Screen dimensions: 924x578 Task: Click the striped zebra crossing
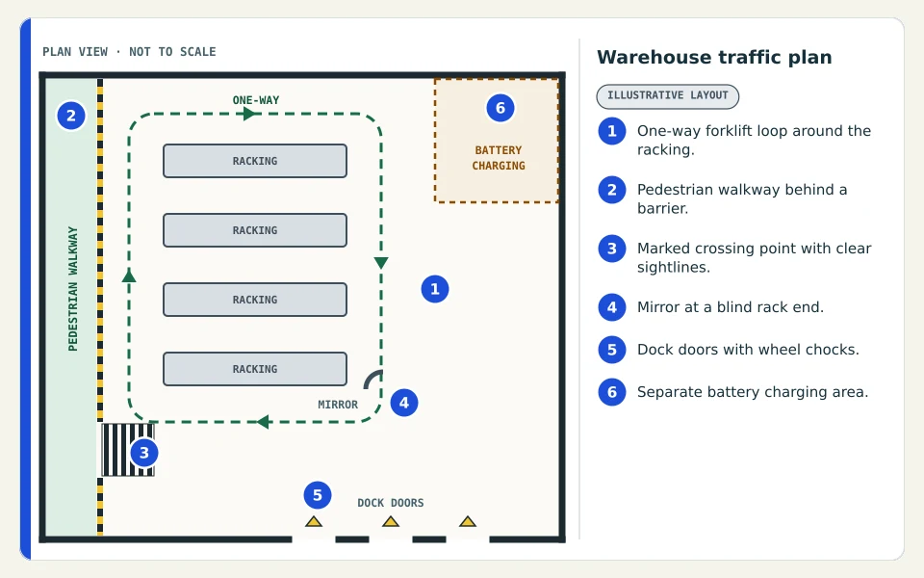point(128,450)
